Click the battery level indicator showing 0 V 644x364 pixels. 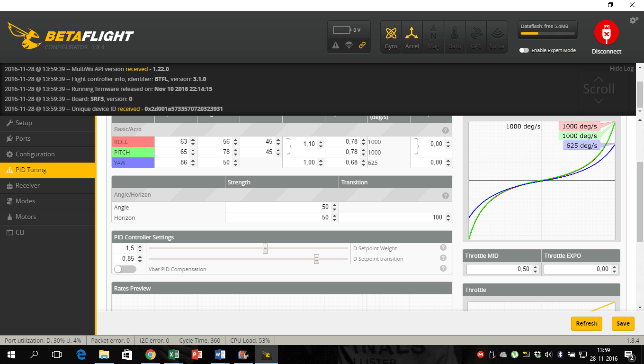click(347, 30)
